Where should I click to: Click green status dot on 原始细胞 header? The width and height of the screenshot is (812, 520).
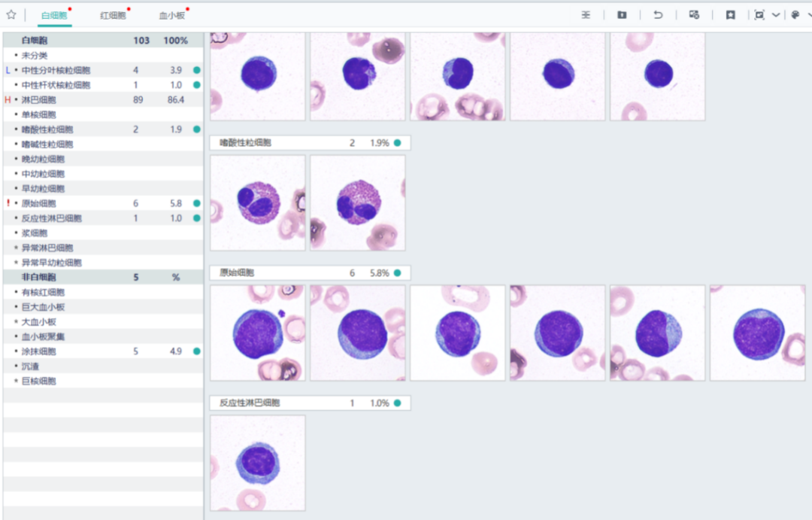[x=397, y=273]
